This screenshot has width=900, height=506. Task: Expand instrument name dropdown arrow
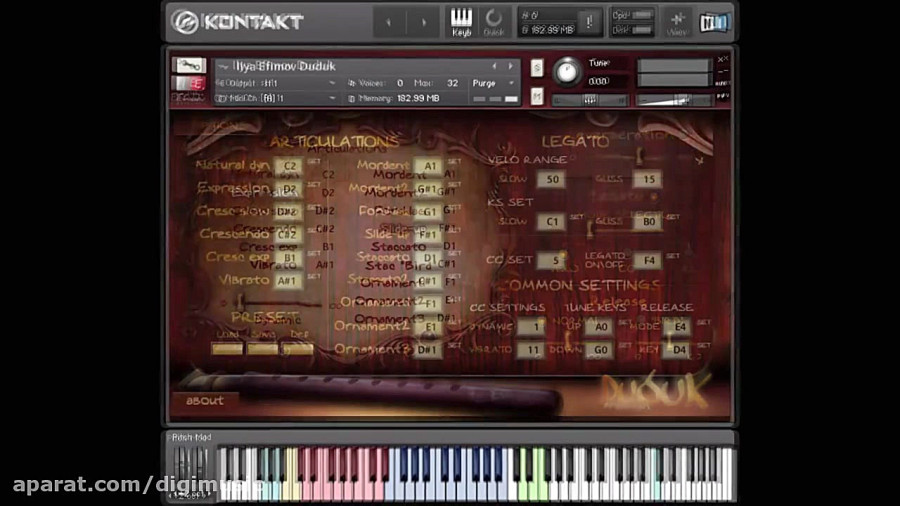click(x=223, y=67)
